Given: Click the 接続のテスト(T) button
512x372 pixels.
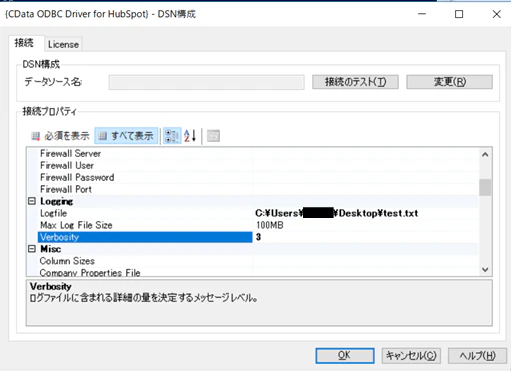Looking at the screenshot, I should 355,82.
